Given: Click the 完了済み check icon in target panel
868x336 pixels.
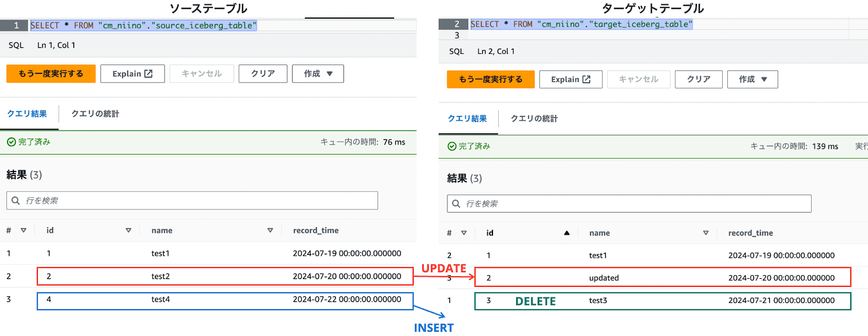Looking at the screenshot, I should [x=452, y=146].
